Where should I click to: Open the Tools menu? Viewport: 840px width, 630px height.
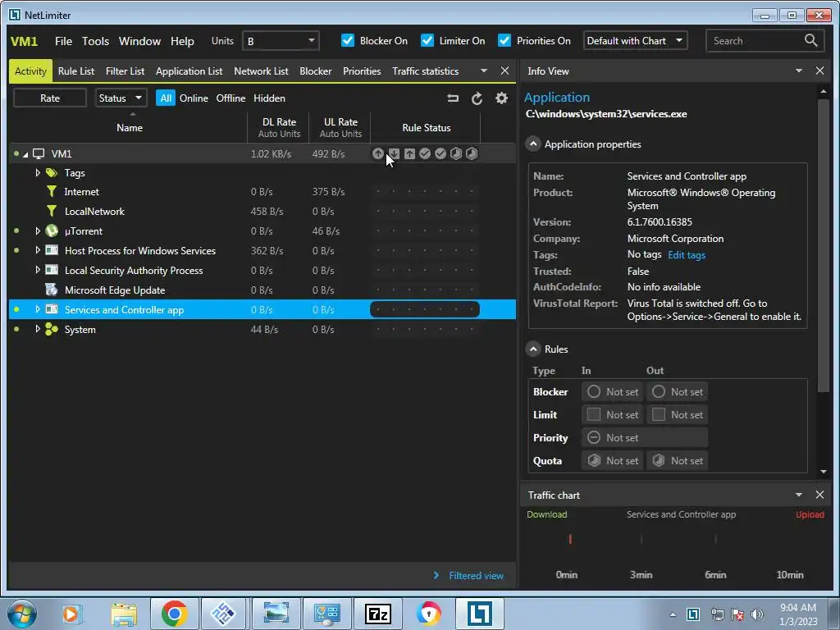(95, 41)
